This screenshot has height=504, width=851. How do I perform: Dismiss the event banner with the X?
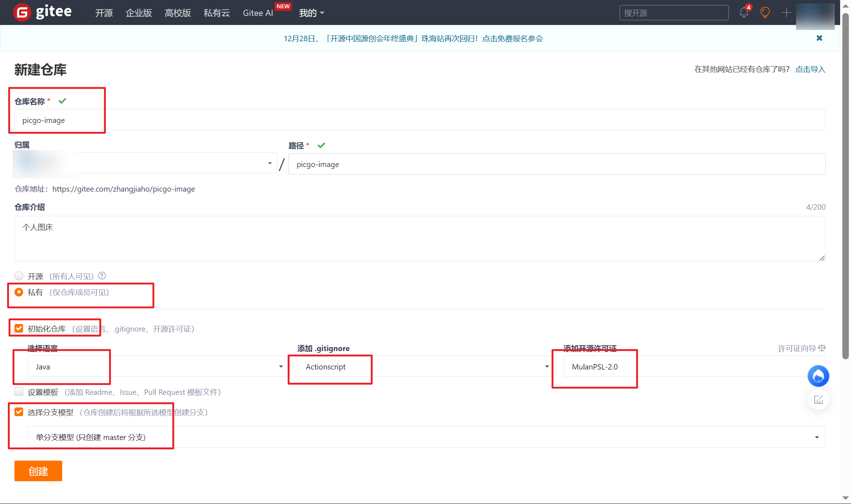[819, 38]
